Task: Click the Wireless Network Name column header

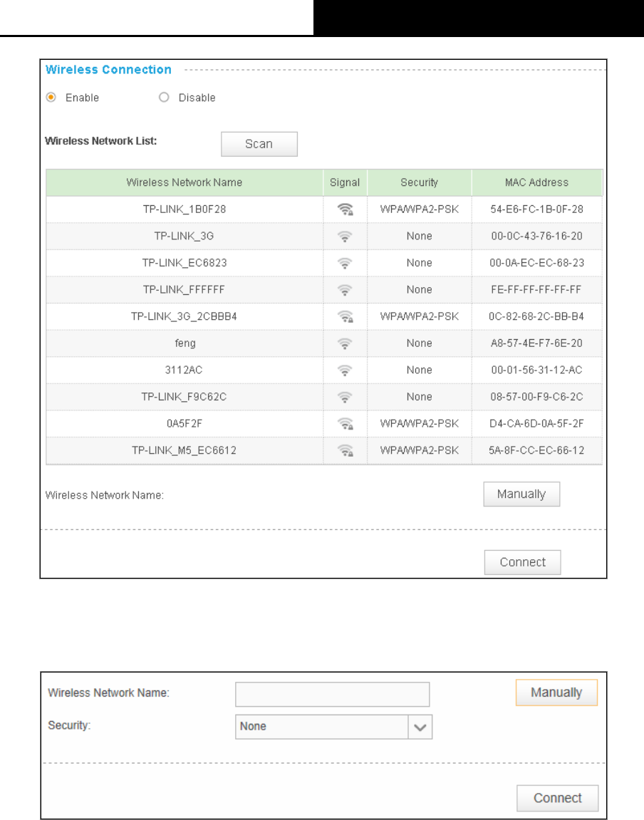Action: pyautogui.click(x=185, y=182)
